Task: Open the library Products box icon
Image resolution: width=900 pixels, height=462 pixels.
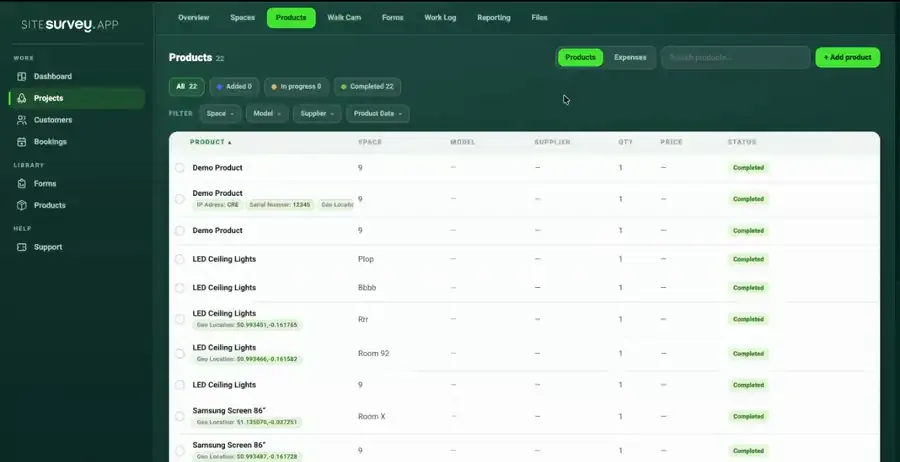Action: tap(22, 205)
